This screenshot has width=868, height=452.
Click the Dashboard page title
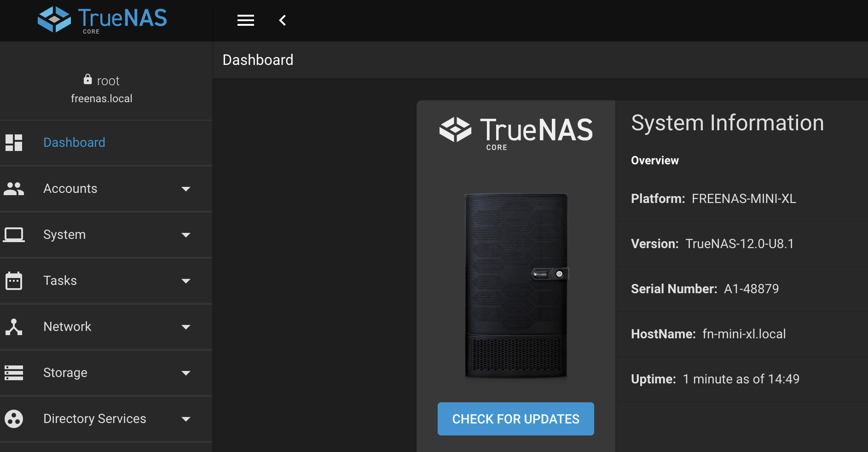pos(258,60)
